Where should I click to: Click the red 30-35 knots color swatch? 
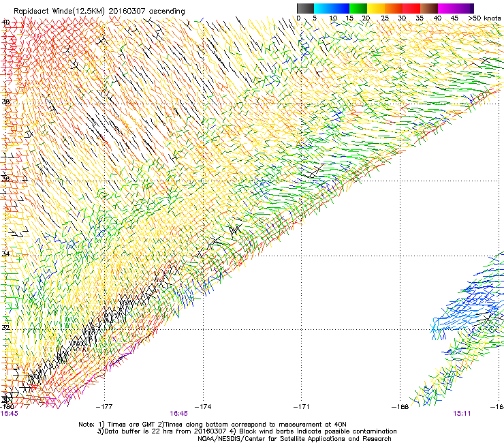411,8
